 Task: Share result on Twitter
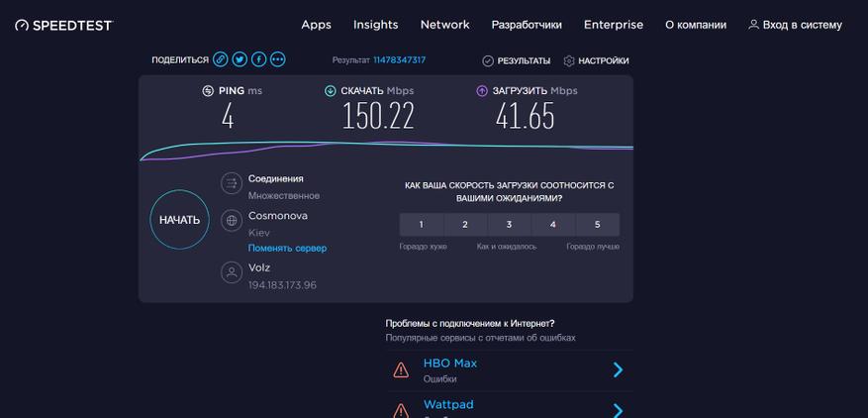pyautogui.click(x=240, y=59)
